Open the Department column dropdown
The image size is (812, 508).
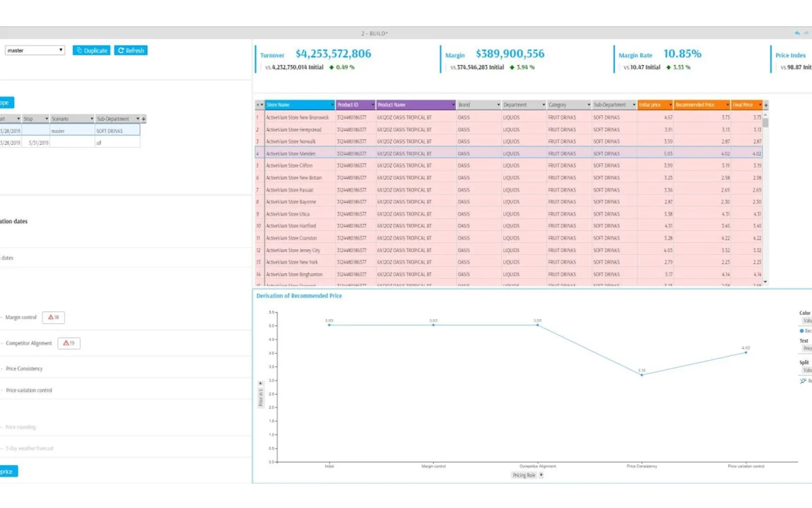click(544, 105)
